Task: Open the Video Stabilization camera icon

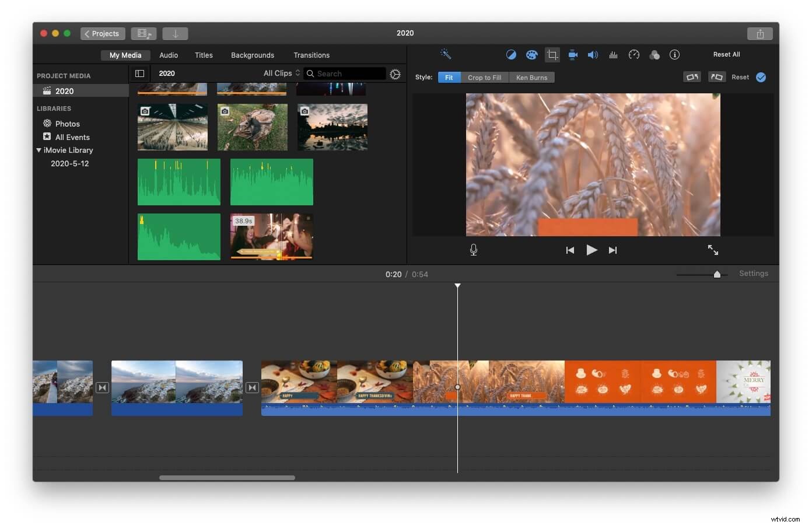Action: 572,54
